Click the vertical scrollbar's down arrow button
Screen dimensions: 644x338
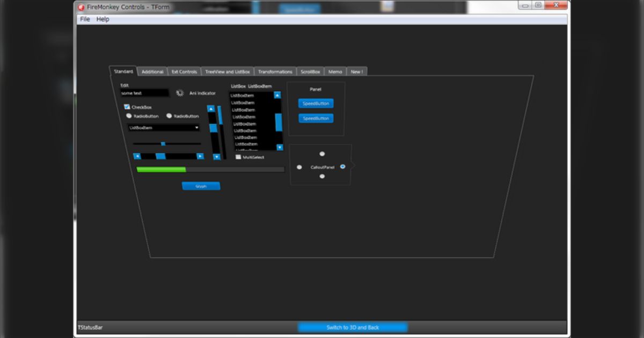coord(216,157)
